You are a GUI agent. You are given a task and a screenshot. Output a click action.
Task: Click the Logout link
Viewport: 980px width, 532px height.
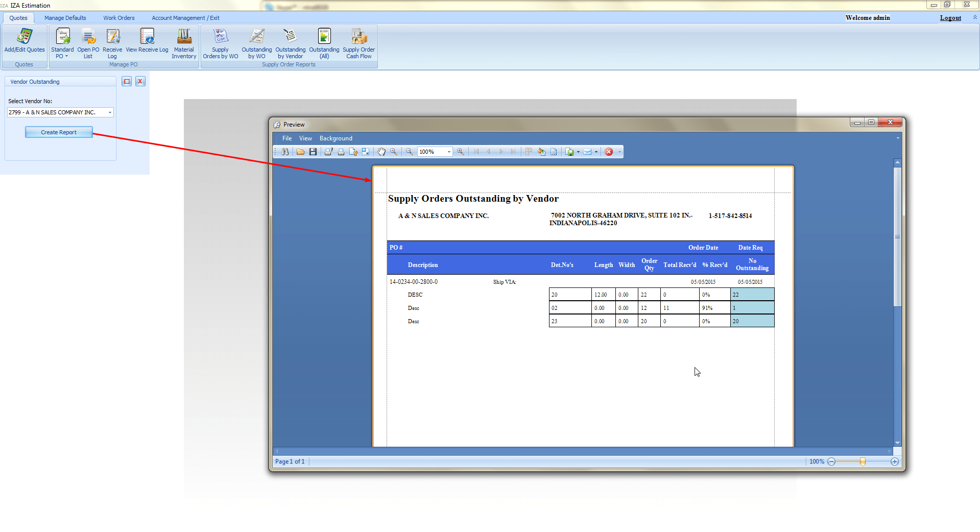tap(950, 18)
